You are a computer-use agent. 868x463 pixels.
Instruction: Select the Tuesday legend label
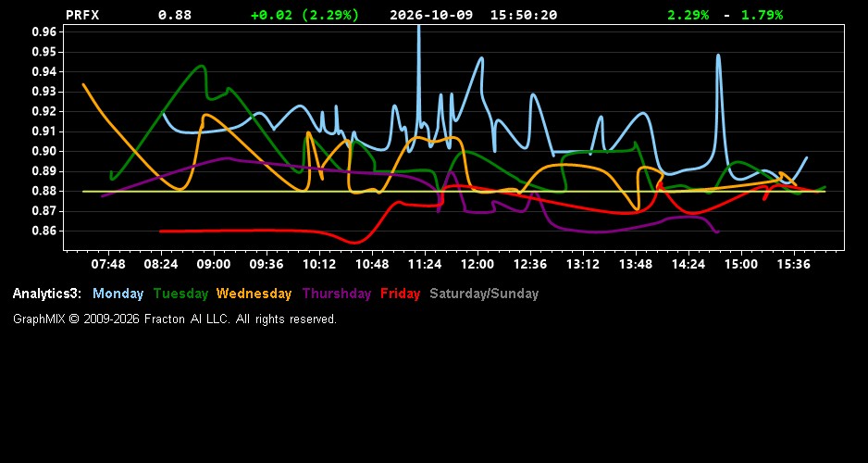click(x=180, y=294)
